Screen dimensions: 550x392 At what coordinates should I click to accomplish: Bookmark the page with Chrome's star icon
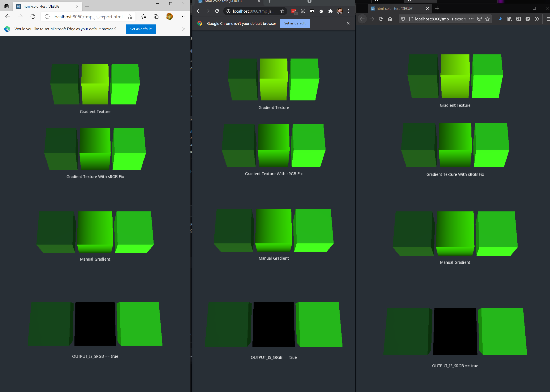(282, 11)
